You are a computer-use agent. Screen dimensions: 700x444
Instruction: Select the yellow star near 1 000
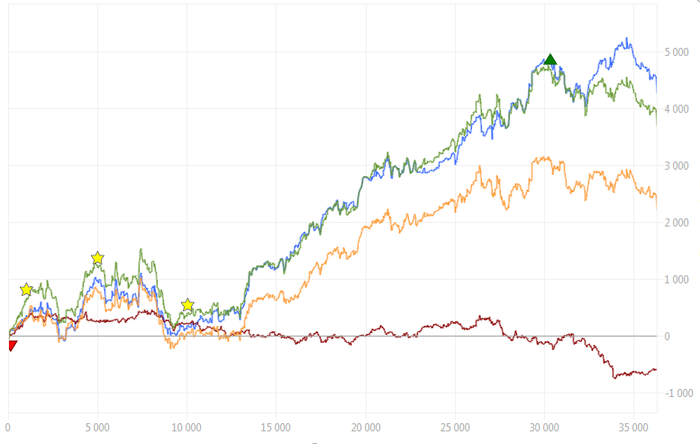click(26, 290)
